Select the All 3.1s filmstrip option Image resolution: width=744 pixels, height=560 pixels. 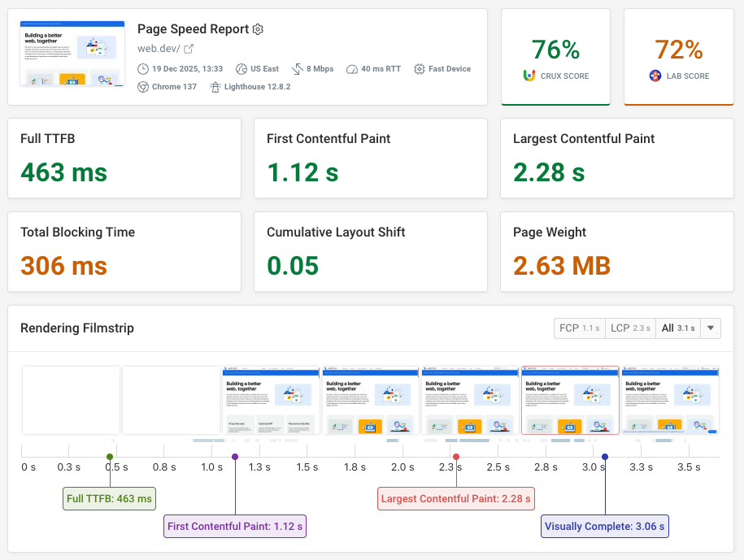click(x=677, y=328)
